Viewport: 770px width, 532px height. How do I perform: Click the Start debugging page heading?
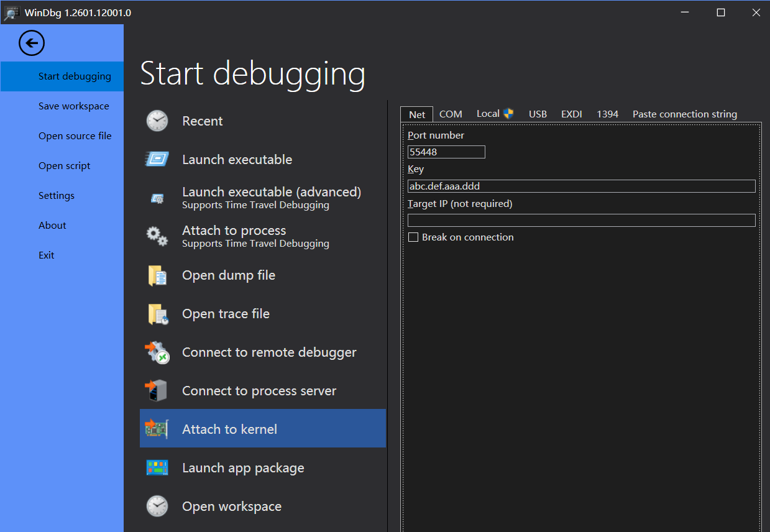(x=253, y=73)
